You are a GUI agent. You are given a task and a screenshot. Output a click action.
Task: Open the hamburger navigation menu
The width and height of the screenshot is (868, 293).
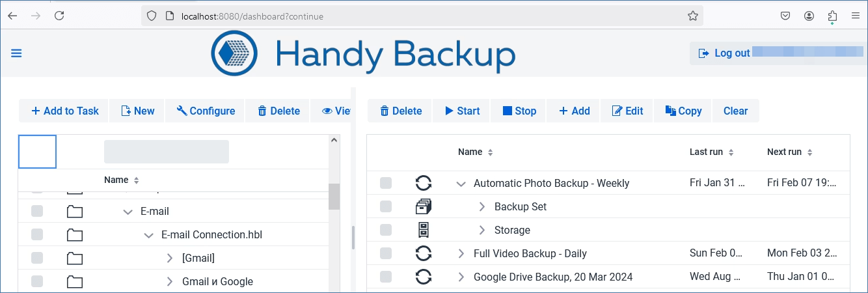(16, 53)
